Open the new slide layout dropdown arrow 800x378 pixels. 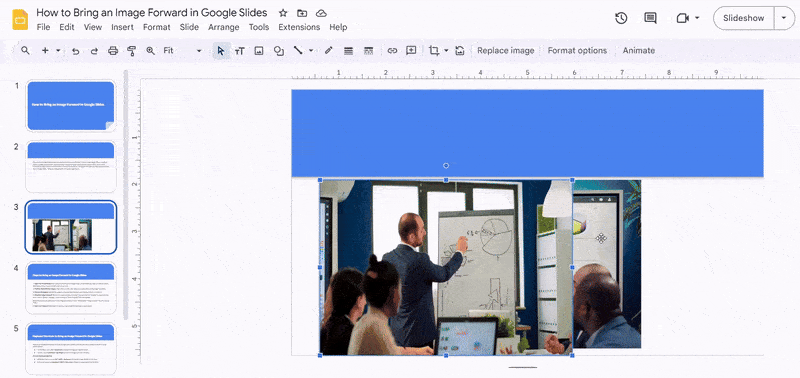[x=58, y=51]
